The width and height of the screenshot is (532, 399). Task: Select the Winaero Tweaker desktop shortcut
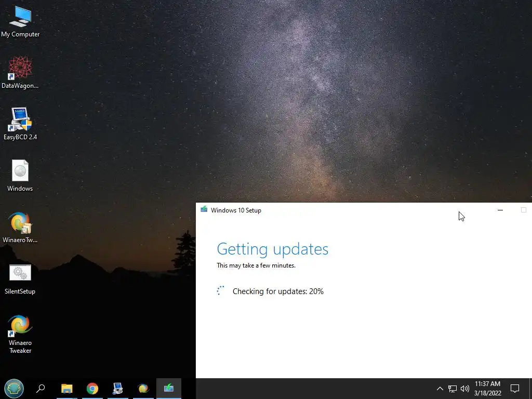(20, 334)
